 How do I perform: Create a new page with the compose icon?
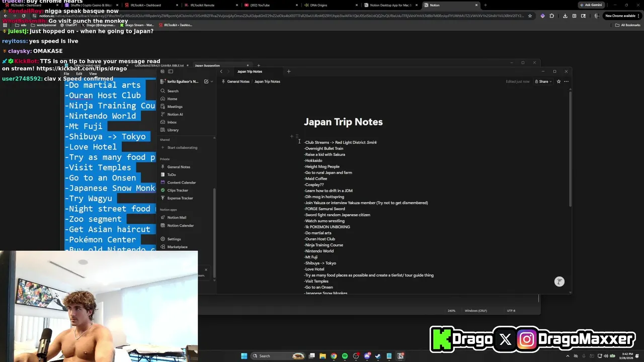point(206,81)
